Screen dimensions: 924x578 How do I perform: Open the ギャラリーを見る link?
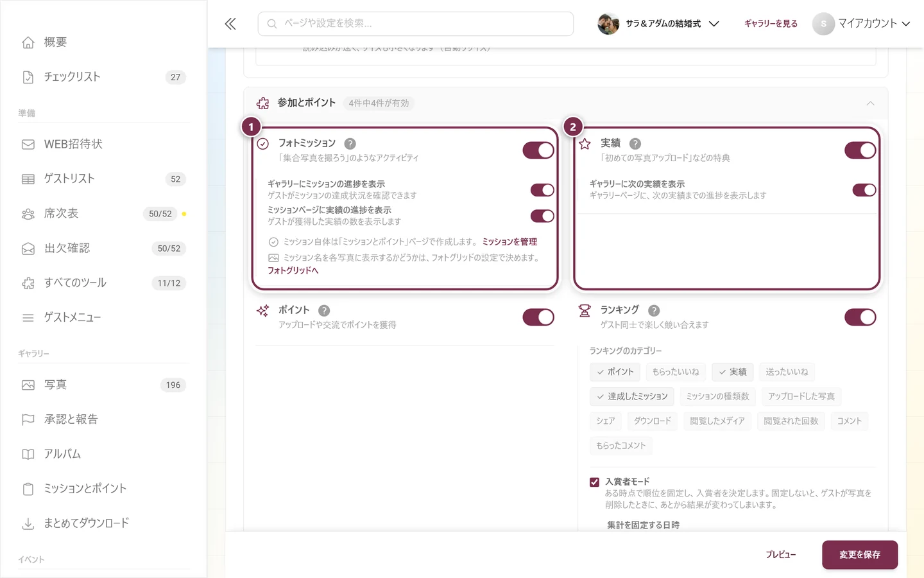tap(771, 24)
